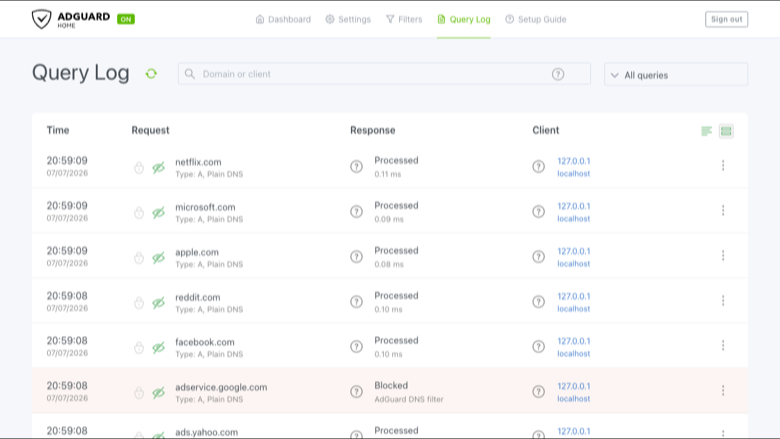The width and height of the screenshot is (780, 439).
Task: Open the Filters menu
Action: 404,19
